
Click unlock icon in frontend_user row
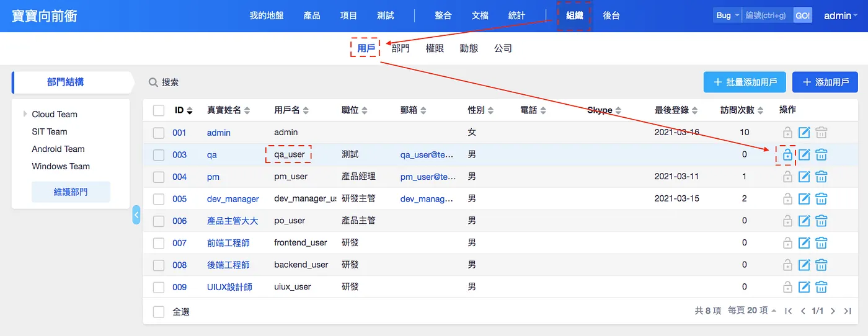787,243
